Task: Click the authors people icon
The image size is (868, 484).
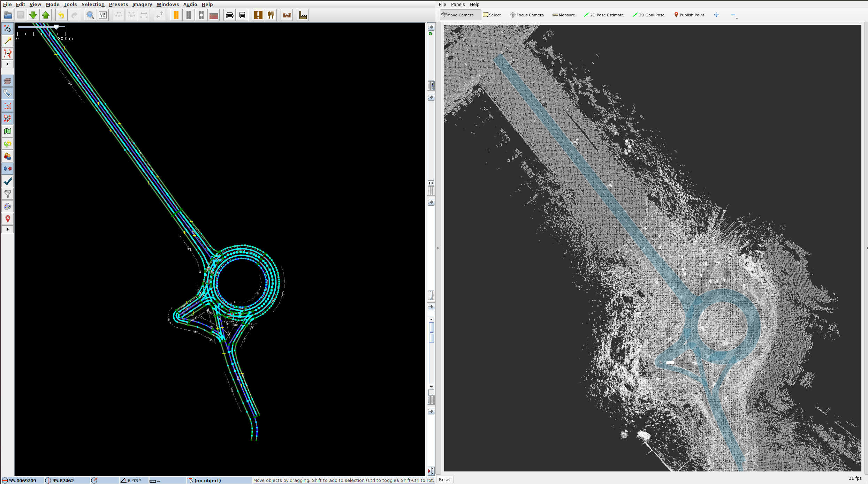Action: 8,156
